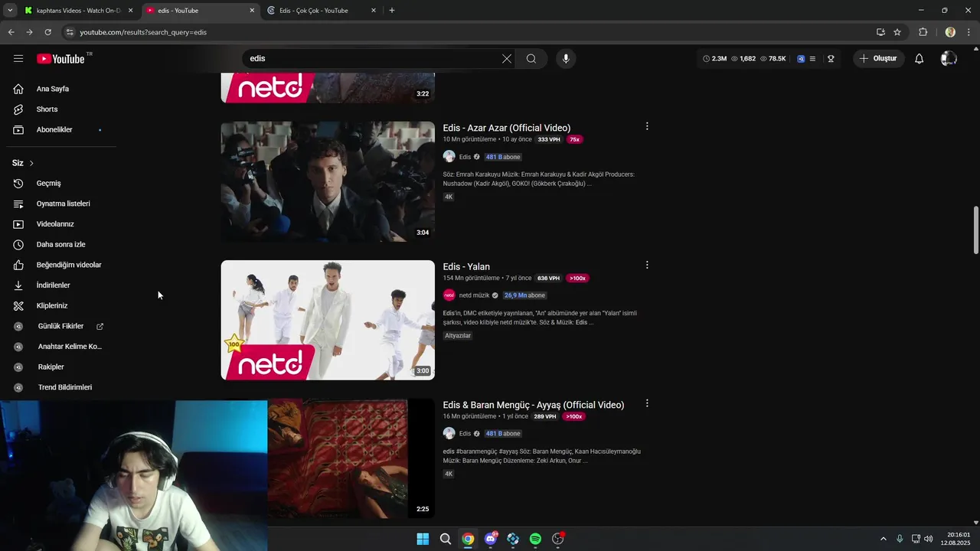Close the edis - YouTube tab
Viewport: 980px width, 551px height.
tap(252, 11)
